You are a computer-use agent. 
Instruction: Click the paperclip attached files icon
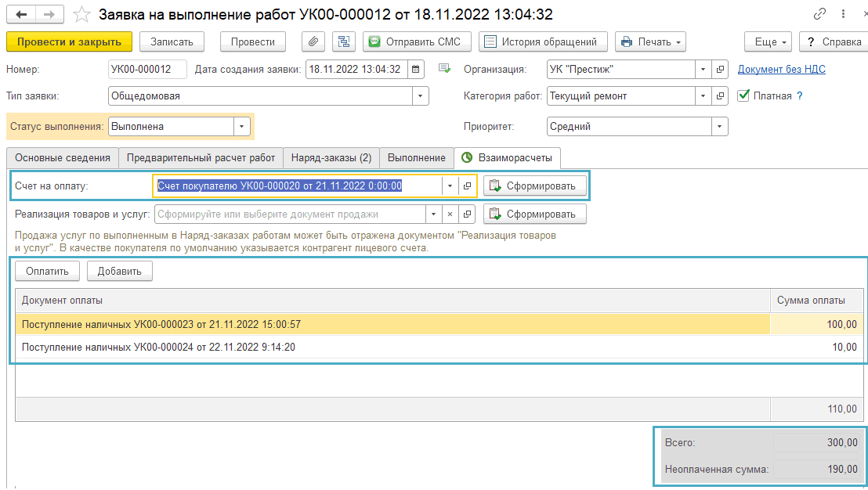click(313, 41)
